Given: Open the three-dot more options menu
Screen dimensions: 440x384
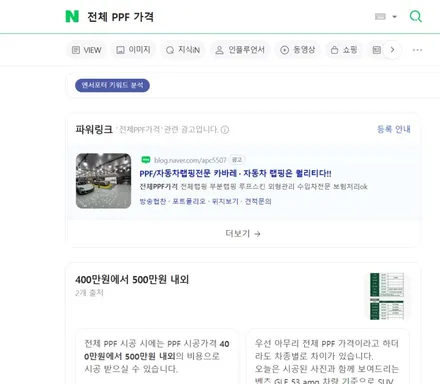Looking at the screenshot, I should (417, 50).
